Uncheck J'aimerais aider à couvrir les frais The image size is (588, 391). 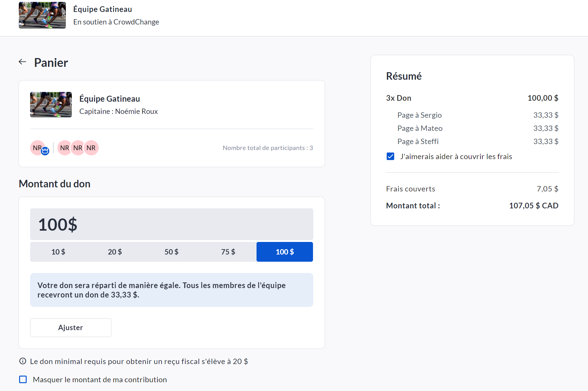(x=390, y=156)
